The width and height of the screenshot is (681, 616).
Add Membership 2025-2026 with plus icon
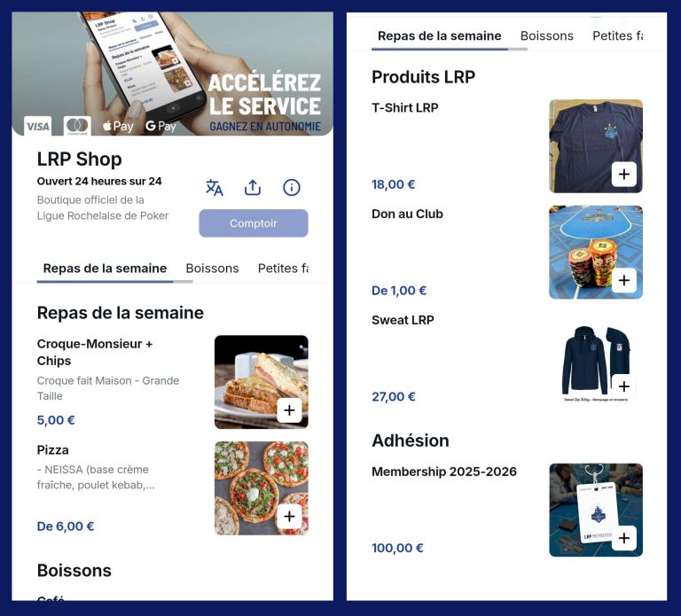click(x=624, y=538)
